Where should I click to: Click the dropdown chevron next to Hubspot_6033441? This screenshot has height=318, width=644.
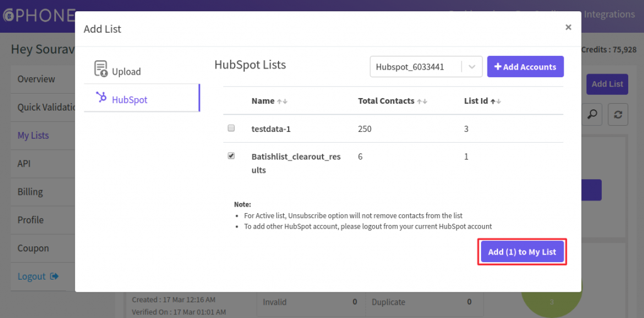coord(472,67)
